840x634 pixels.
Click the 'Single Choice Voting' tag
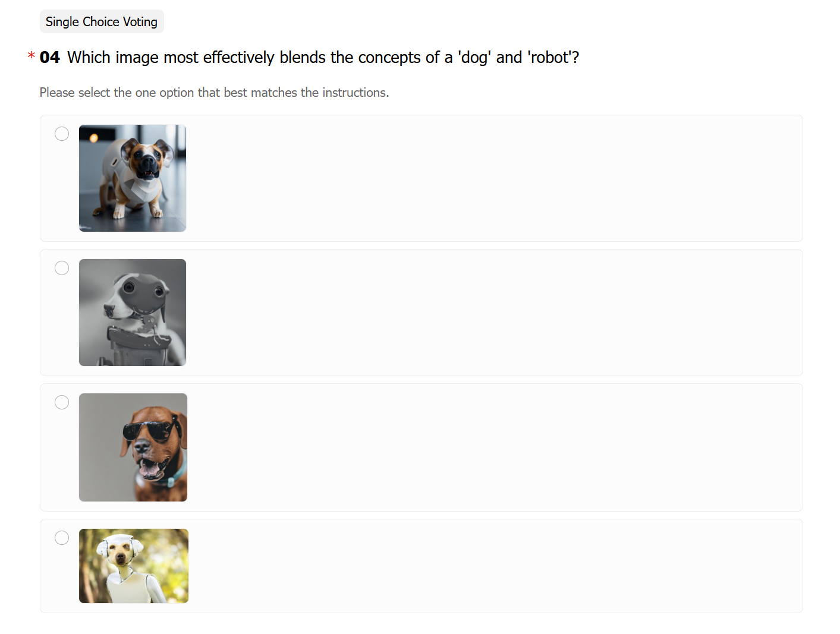pos(102,21)
